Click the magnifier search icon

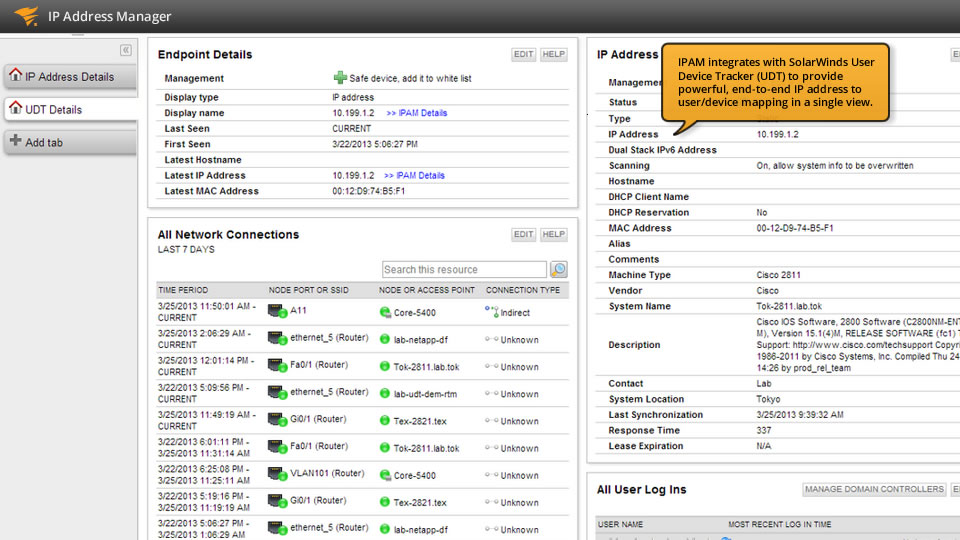tap(558, 269)
